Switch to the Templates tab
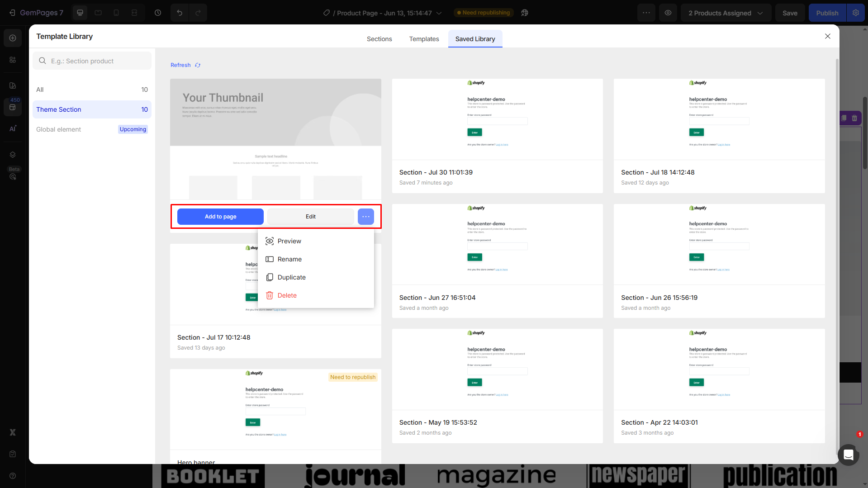Screen dimensions: 868x488 click(x=424, y=39)
